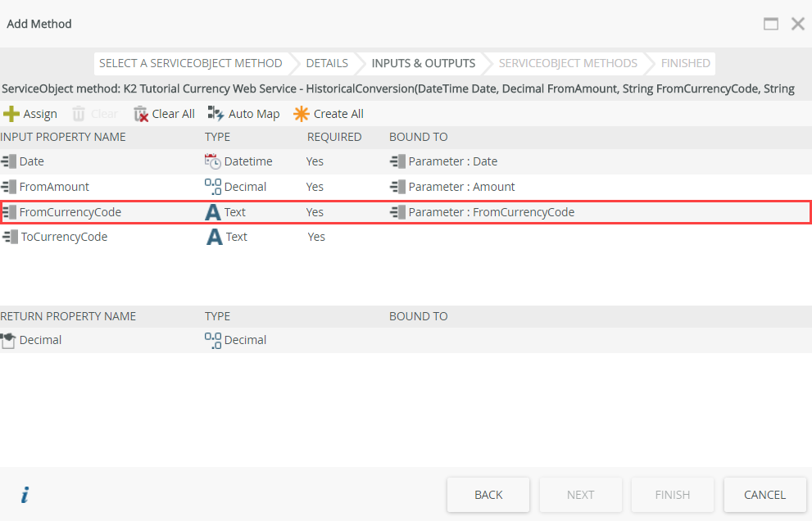Click the orange Create All star icon
Viewport: 812px width, 521px height.
click(302, 114)
